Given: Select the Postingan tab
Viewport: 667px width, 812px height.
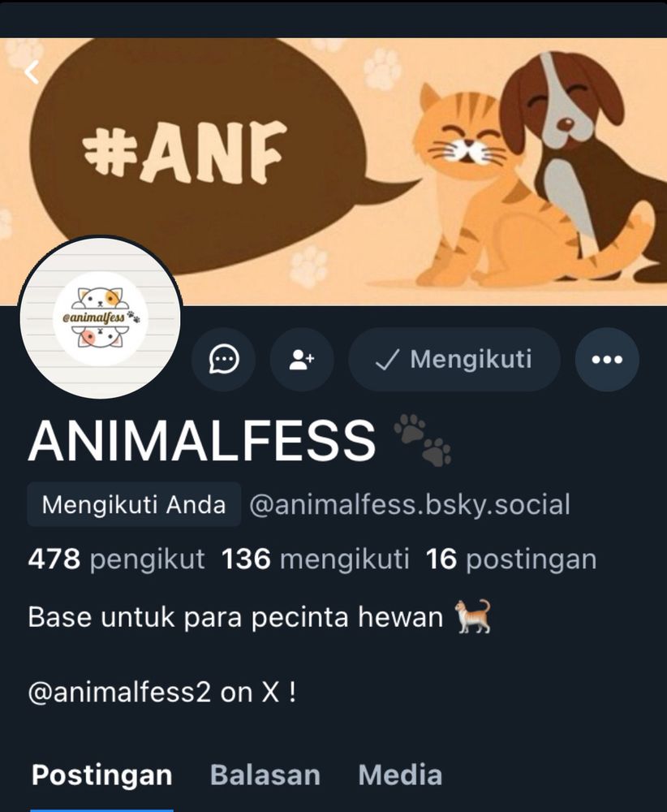Looking at the screenshot, I should pos(102,775).
